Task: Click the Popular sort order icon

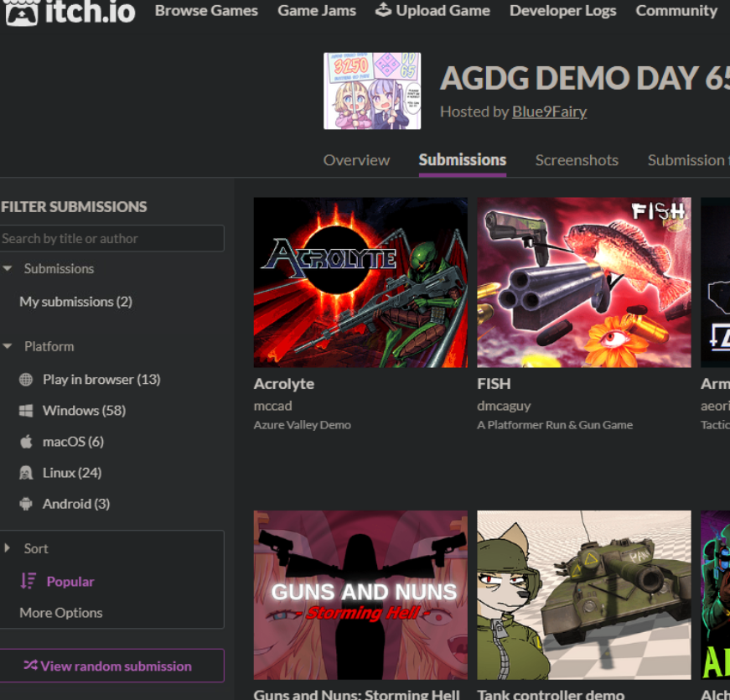Action: (x=28, y=581)
